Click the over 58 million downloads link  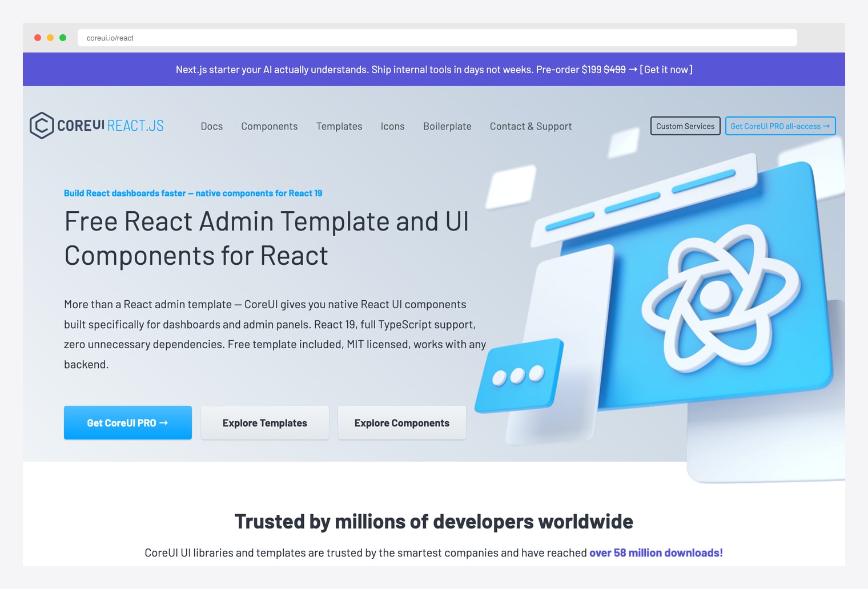(x=656, y=552)
